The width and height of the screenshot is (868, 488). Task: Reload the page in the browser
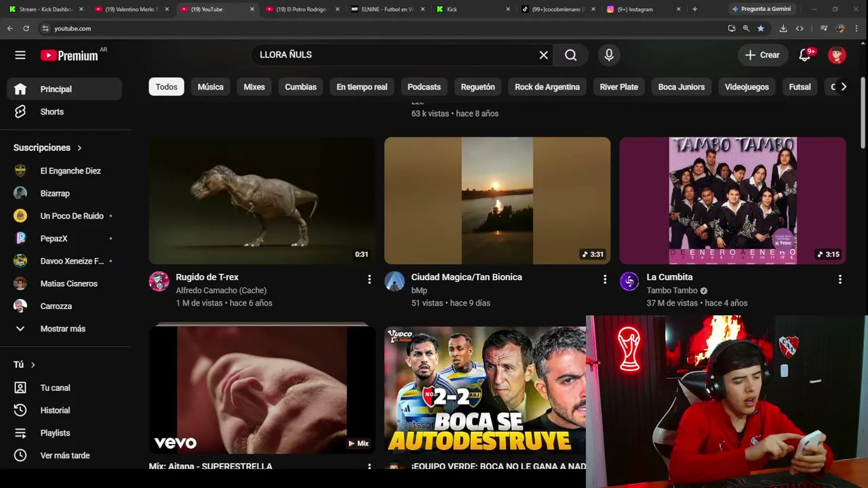(26, 28)
